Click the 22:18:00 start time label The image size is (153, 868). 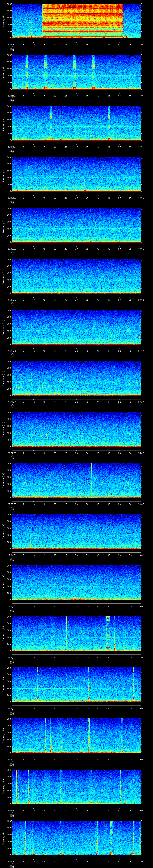click(x=12, y=249)
